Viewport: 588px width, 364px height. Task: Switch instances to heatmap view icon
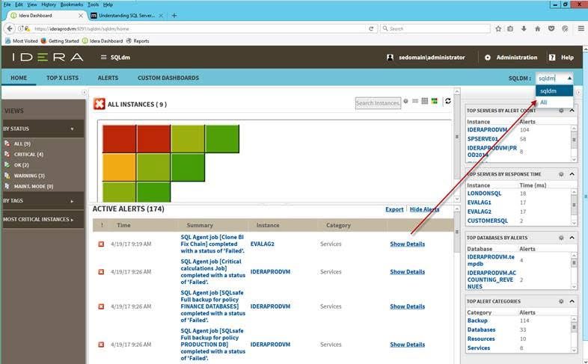pyautogui.click(x=434, y=101)
